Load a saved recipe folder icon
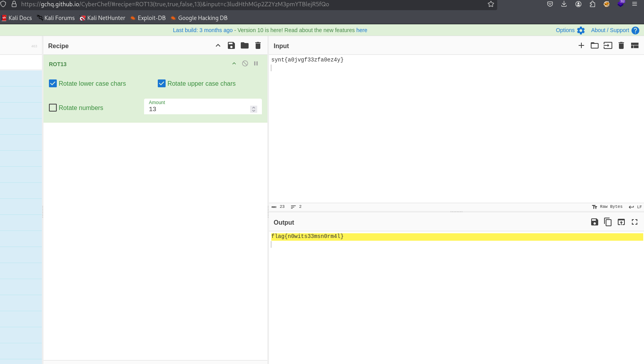Image resolution: width=644 pixels, height=364 pixels. pyautogui.click(x=245, y=46)
